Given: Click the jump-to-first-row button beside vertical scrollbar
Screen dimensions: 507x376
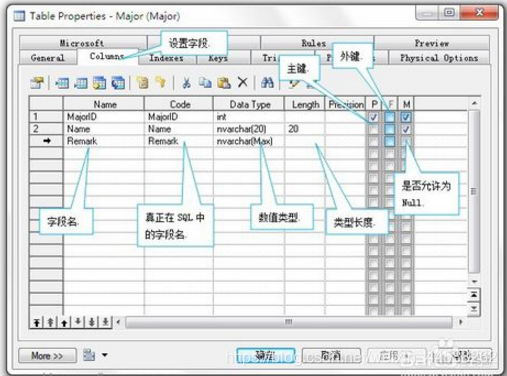Looking at the screenshot, I should (x=474, y=295).
